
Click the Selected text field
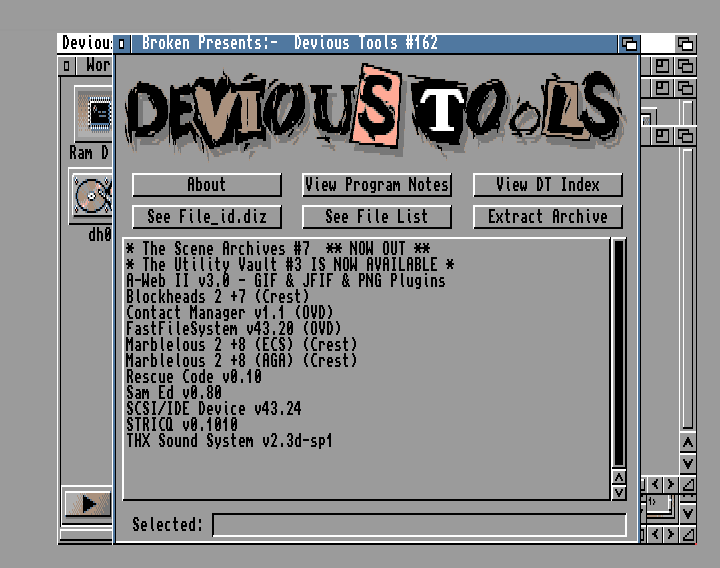coord(419,525)
